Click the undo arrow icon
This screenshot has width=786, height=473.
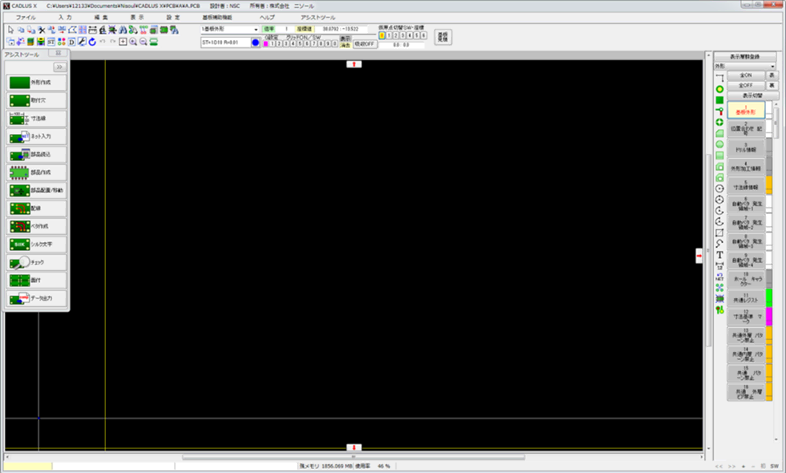(x=102, y=41)
